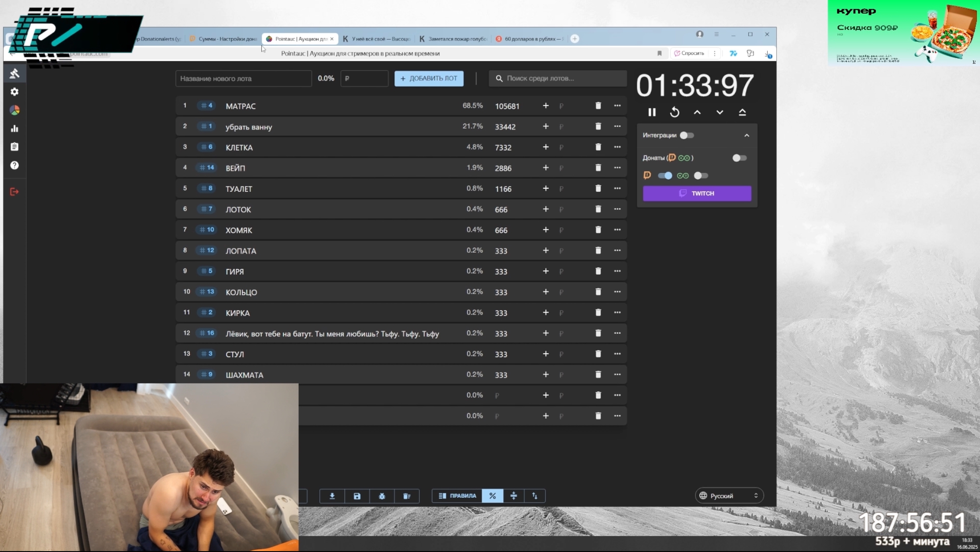Open more options for МАТРАС lot
The width and height of the screenshot is (980, 552).
pos(617,106)
